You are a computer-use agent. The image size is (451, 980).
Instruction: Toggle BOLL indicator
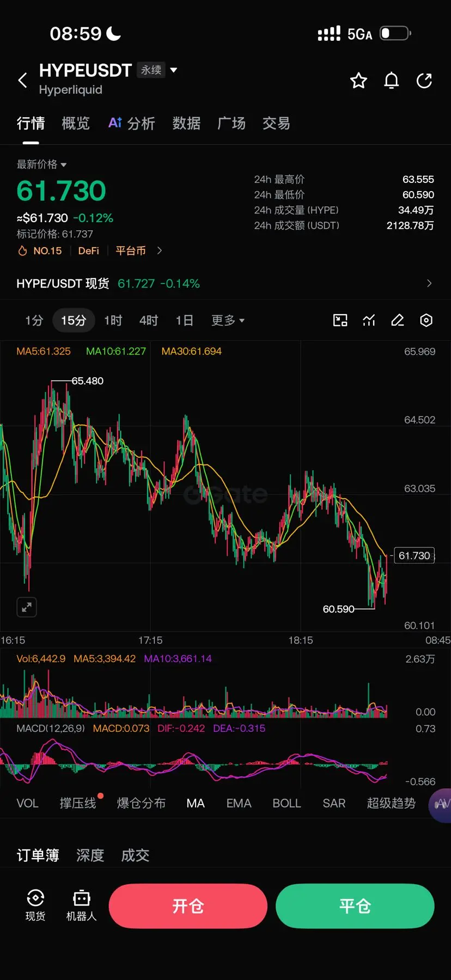pyautogui.click(x=287, y=803)
